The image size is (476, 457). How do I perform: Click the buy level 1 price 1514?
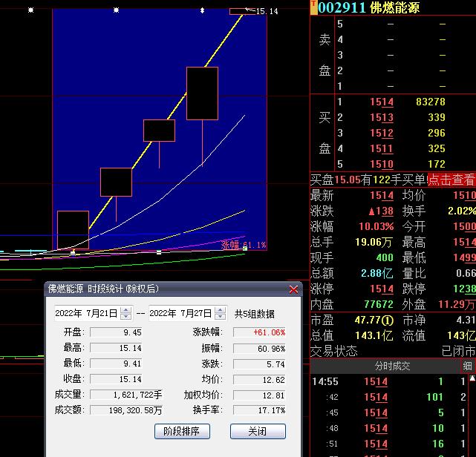point(381,102)
